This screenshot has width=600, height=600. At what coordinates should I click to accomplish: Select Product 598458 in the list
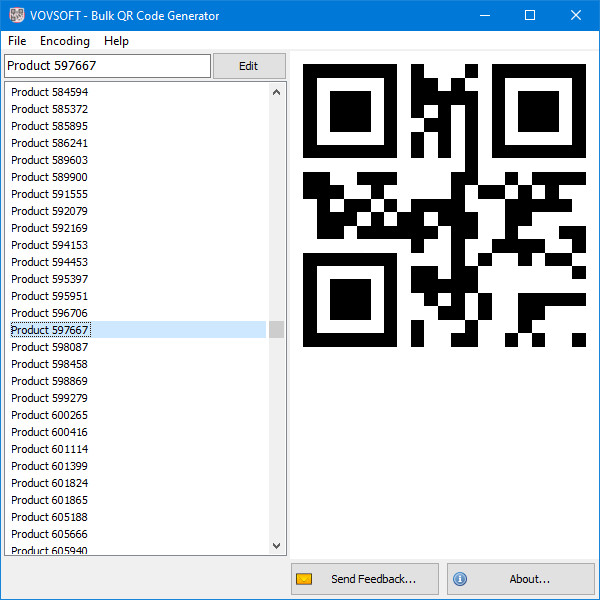(x=138, y=364)
